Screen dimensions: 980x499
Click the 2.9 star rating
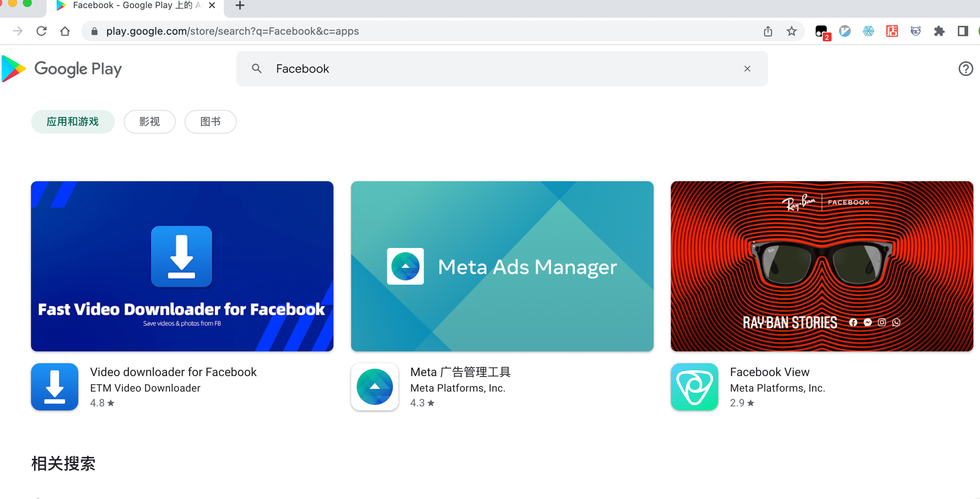[x=742, y=403]
